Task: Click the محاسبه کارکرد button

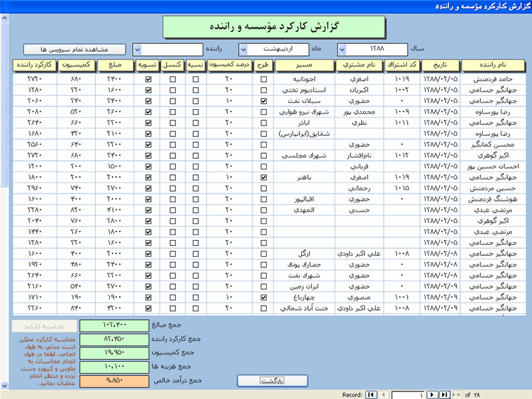Action: [44, 327]
